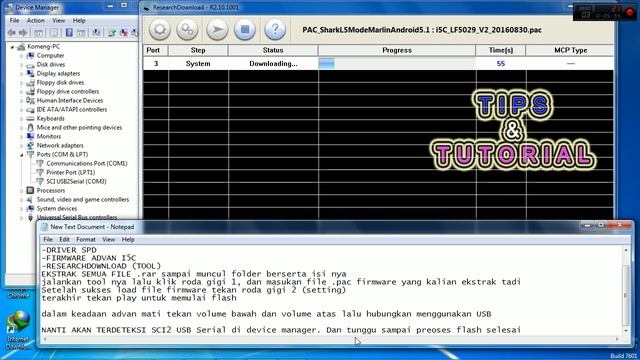This screenshot has height=360, width=640.
Task: Click the Step column header
Action: (198, 50)
